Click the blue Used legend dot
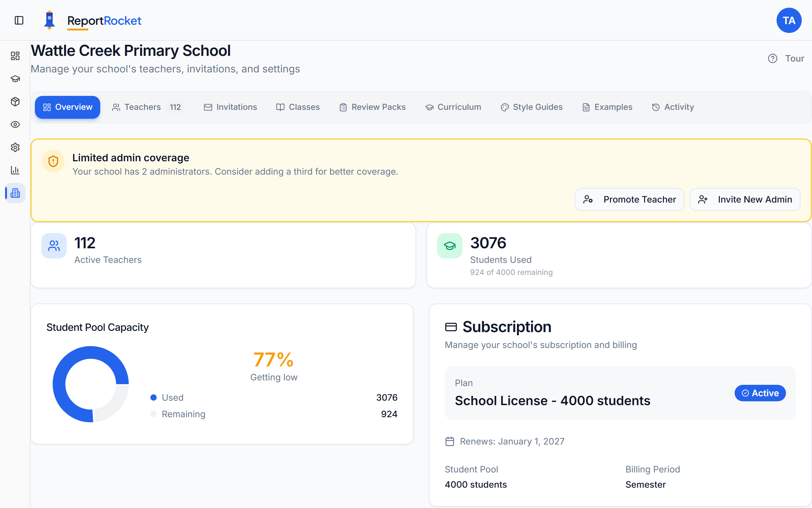Viewport: 812px width, 508px height. point(153,398)
